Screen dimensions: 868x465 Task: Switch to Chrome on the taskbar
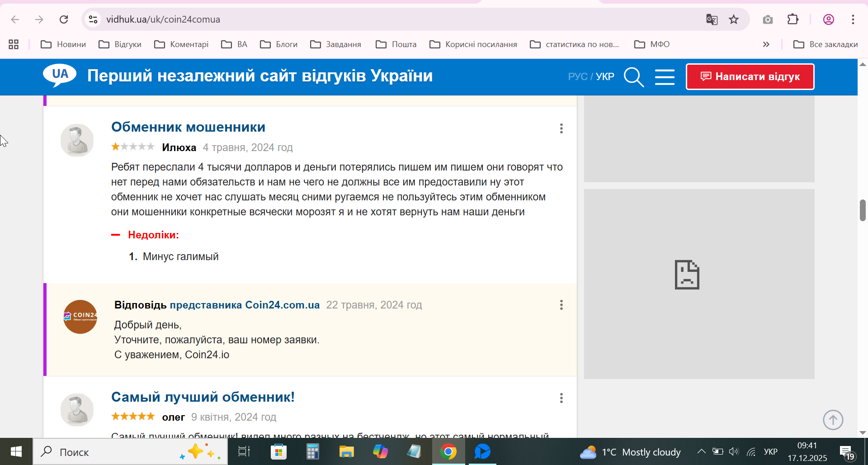[x=448, y=451]
